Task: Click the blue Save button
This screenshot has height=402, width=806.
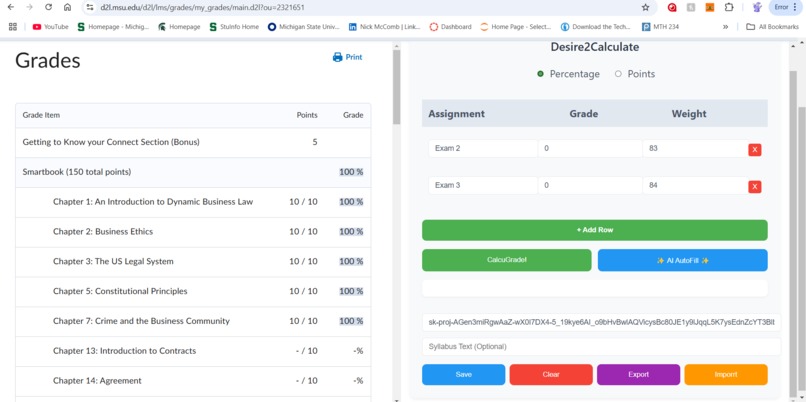Action: tap(464, 374)
